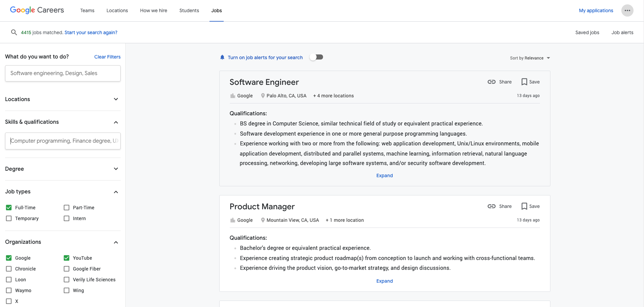Click Share link icon on Software Engineer
This screenshot has width=644, height=307.
(x=491, y=82)
